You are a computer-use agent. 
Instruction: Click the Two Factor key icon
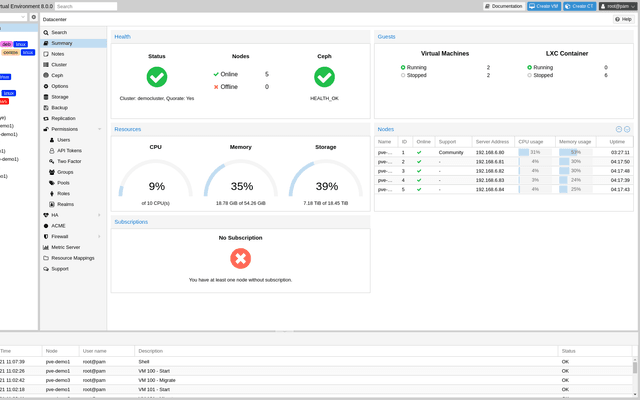(x=52, y=161)
